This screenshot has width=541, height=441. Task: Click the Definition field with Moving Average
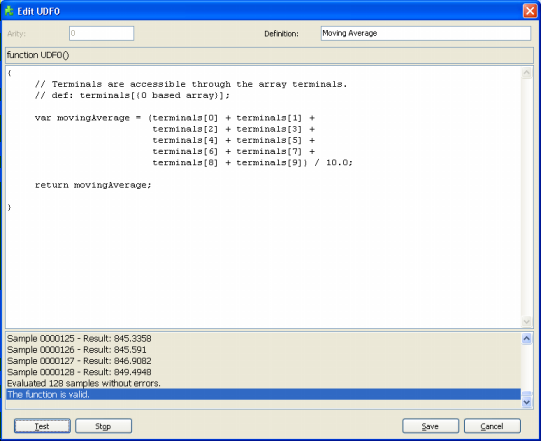click(x=425, y=33)
